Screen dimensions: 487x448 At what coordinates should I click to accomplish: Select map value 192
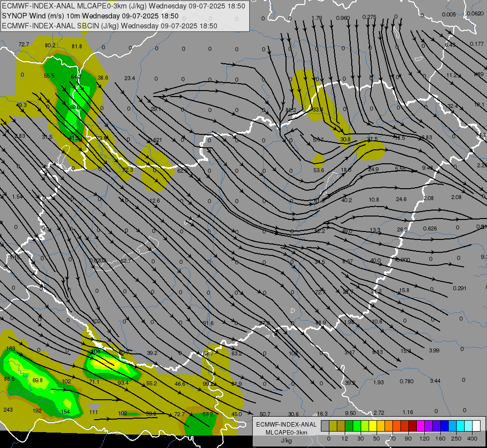pos(37,411)
